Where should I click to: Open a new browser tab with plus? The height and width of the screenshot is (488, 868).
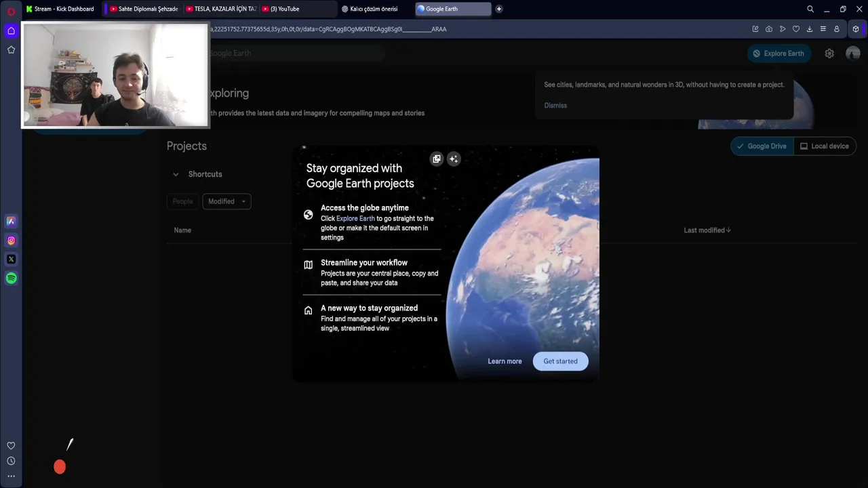pos(499,9)
